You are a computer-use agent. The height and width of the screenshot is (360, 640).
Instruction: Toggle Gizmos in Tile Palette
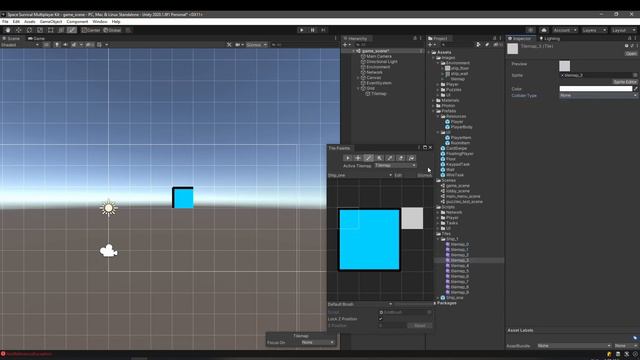point(424,175)
